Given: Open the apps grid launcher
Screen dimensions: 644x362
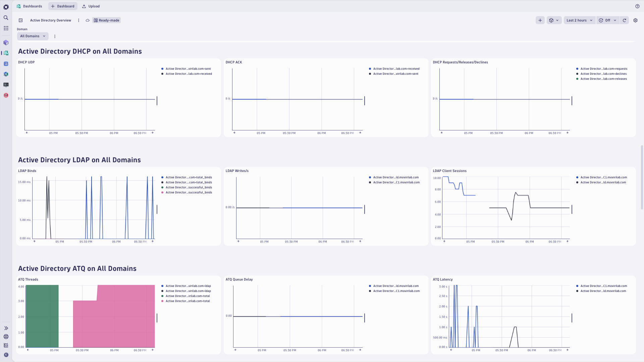Looking at the screenshot, I should pyautogui.click(x=6, y=28).
